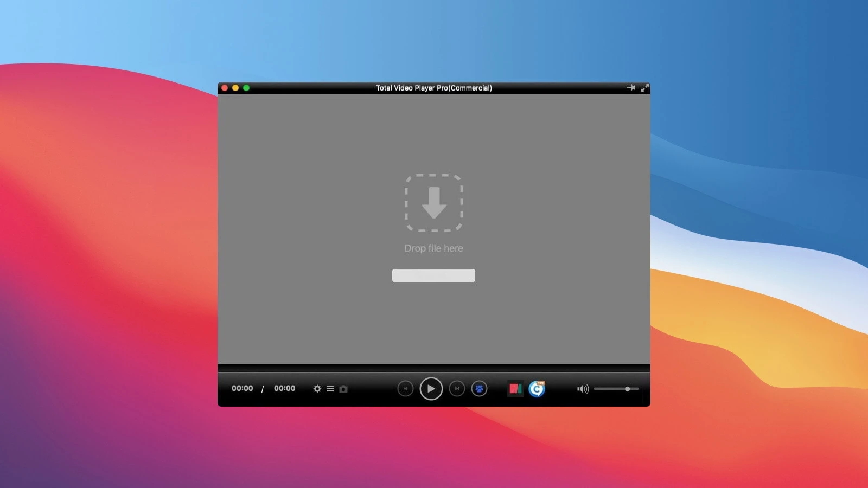868x488 pixels.
Task: Open the playback settings gear icon
Action: [317, 388]
